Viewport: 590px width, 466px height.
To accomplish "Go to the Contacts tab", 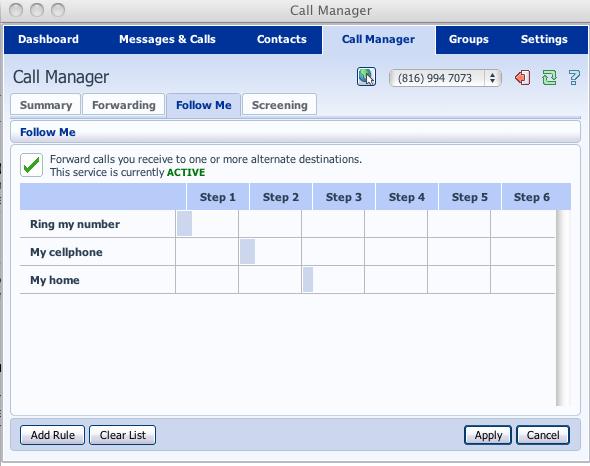I will tap(281, 39).
